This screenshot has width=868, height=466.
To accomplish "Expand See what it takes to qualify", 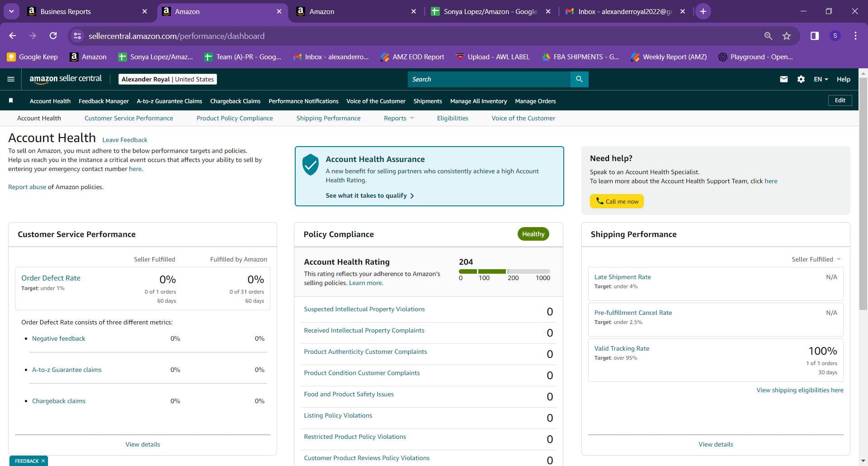I will click(370, 195).
